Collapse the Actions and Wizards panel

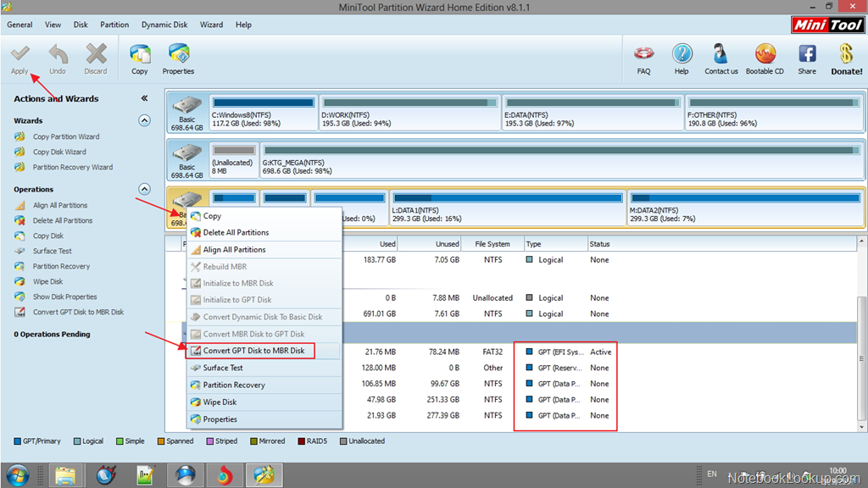coord(143,97)
